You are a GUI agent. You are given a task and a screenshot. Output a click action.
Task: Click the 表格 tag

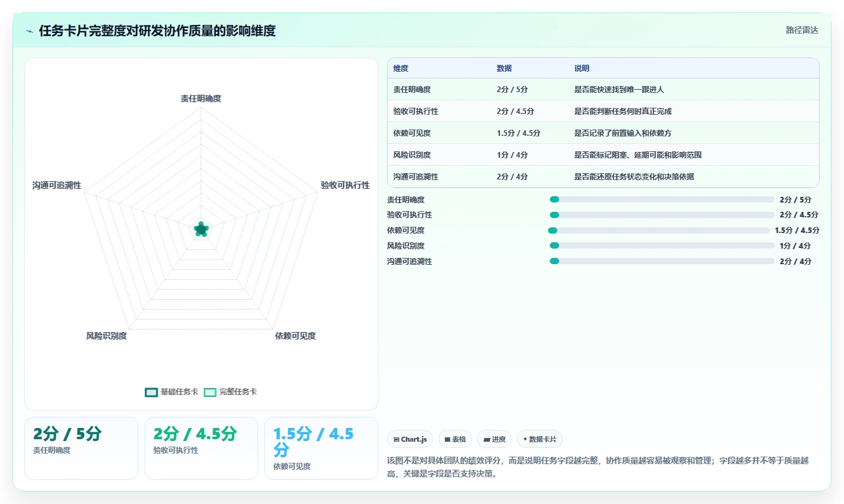pos(455,439)
